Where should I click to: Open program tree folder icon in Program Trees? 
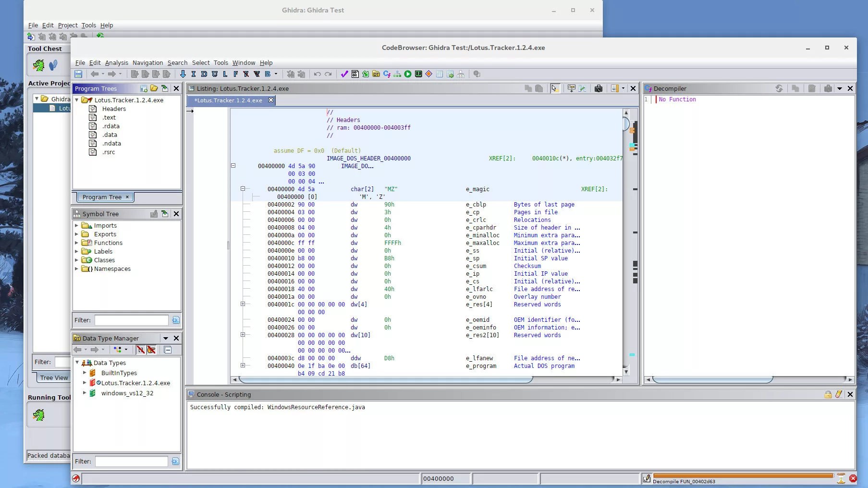pos(154,88)
